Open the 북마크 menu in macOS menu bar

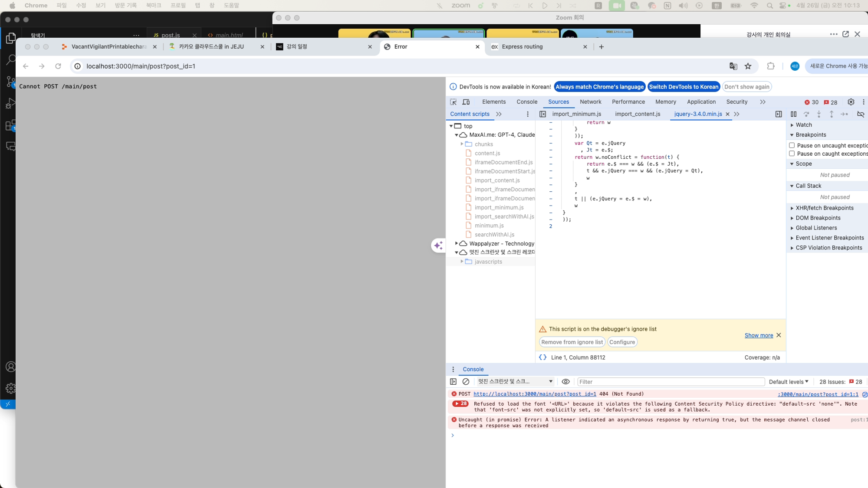(x=153, y=5)
